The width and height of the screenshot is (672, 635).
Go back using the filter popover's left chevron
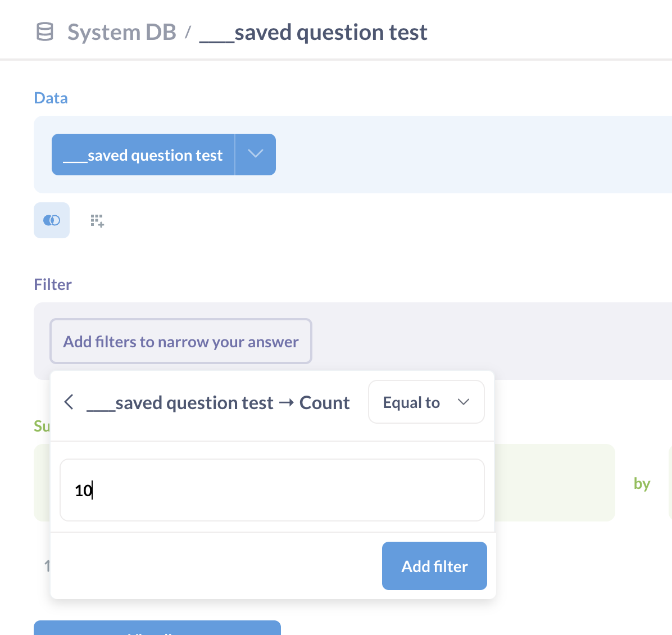[x=69, y=402]
